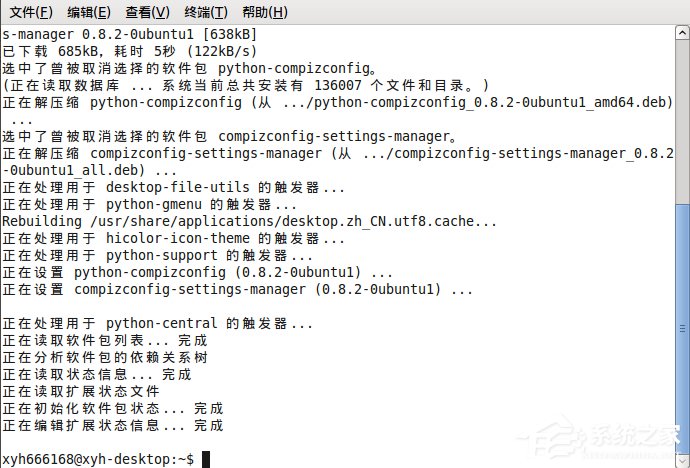Click the 已下载 685kB output line
The height and width of the screenshot is (468, 690).
pos(129,51)
